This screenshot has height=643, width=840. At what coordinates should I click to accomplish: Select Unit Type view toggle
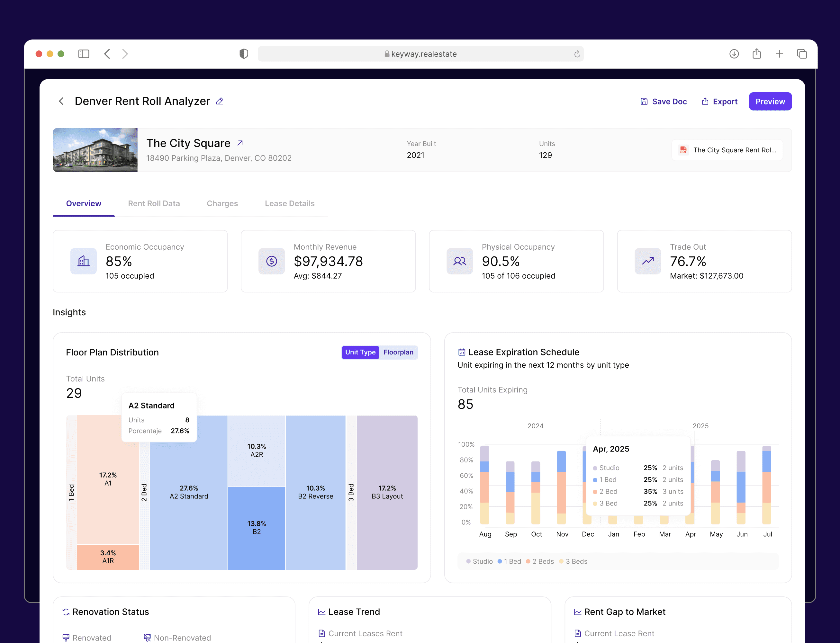coord(360,352)
